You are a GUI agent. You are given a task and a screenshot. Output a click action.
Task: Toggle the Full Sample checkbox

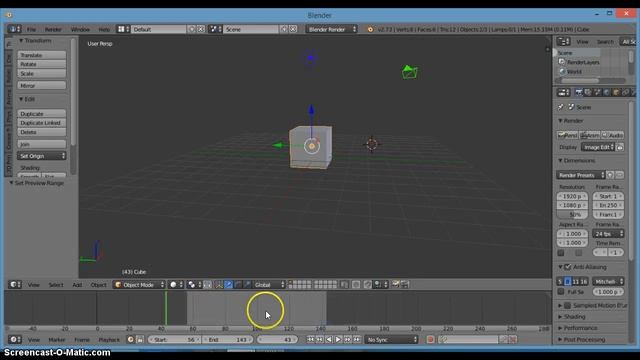(x=561, y=292)
